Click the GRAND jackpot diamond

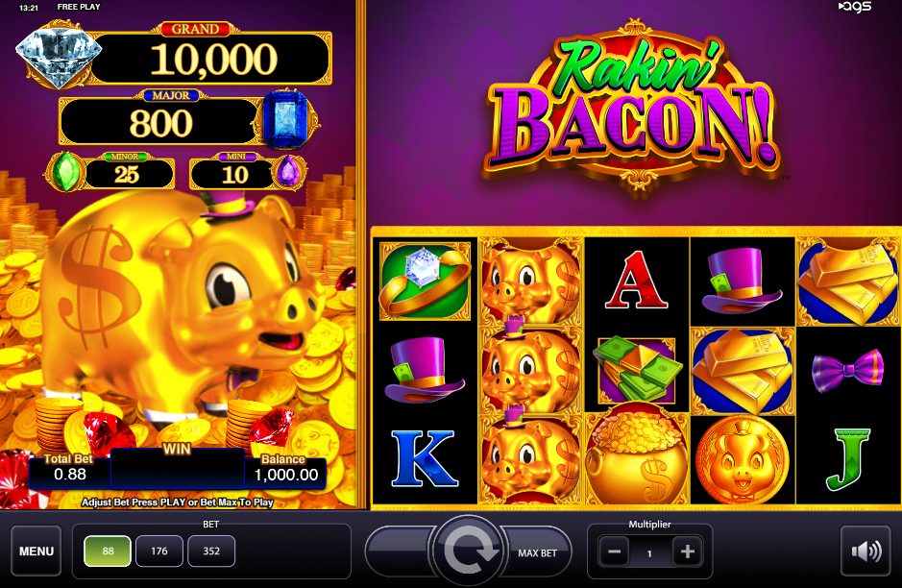58,55
